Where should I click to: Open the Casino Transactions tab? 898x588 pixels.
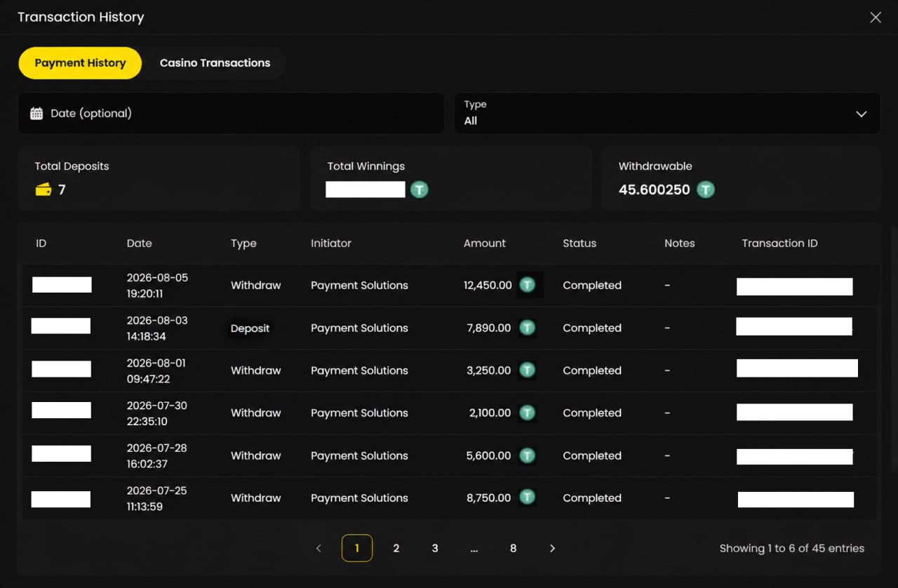(x=215, y=63)
